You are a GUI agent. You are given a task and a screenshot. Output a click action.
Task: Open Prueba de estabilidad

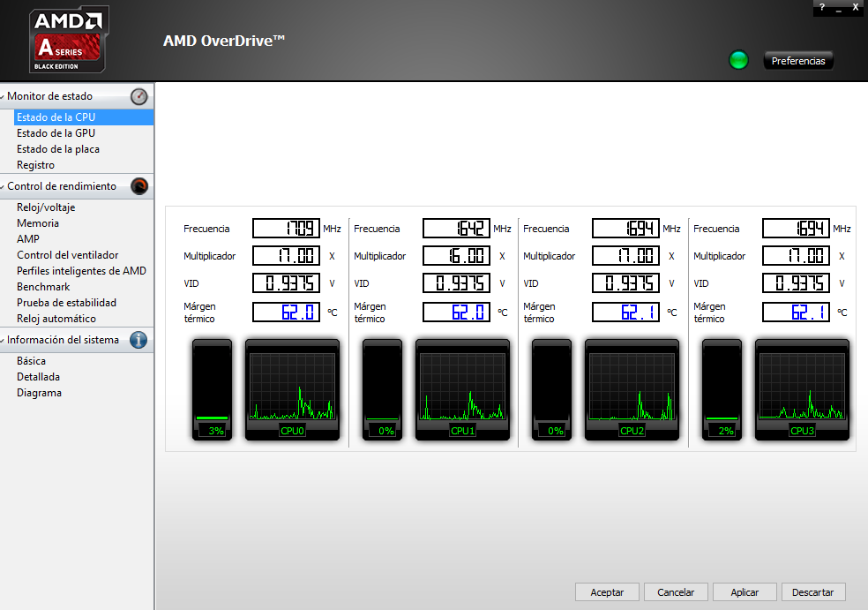point(66,303)
